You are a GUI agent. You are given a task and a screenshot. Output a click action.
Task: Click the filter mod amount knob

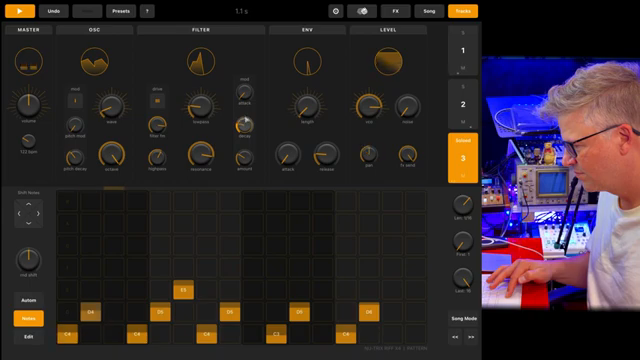click(x=244, y=158)
